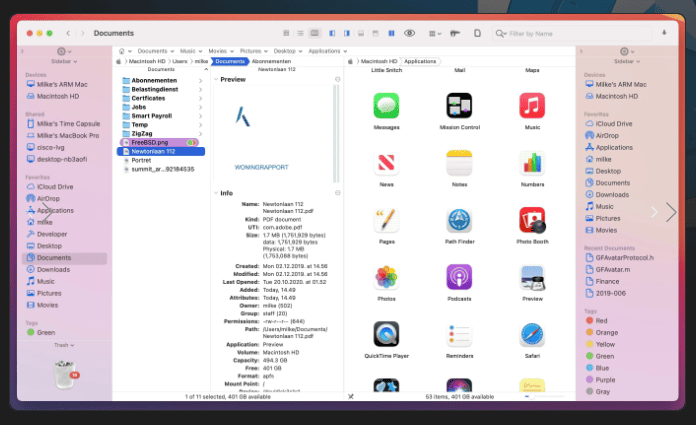Click the Filter by Name search field
The width and height of the screenshot is (696, 425).
pyautogui.click(x=572, y=33)
